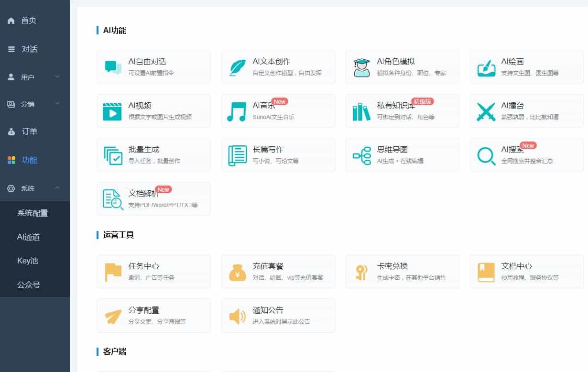Screen dimensions: 588x372
Task: Expand the 分销 submenu chevron
Action: tap(57, 104)
